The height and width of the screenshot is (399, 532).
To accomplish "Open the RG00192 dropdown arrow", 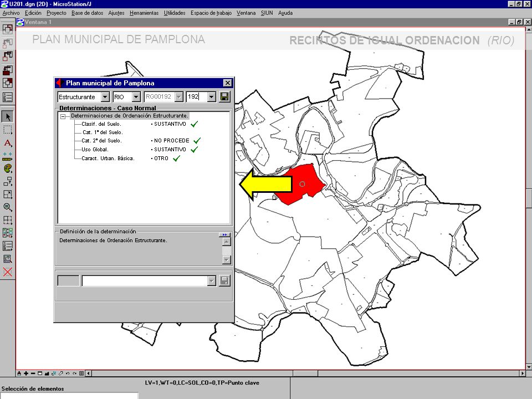I will pos(179,97).
